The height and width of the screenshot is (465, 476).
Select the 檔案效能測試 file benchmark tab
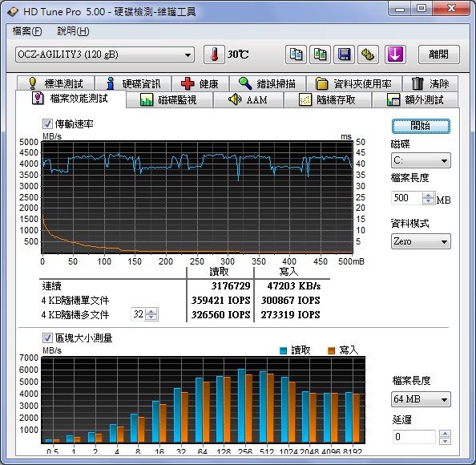click(71, 99)
